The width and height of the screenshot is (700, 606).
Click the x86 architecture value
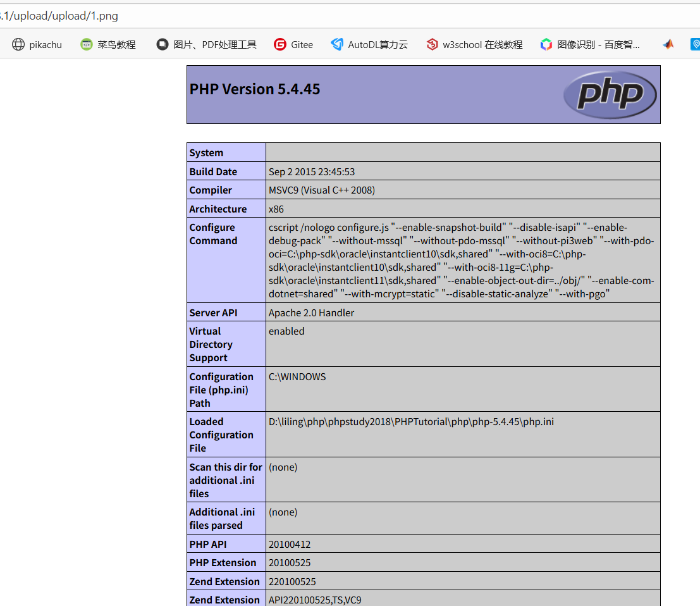coord(276,209)
